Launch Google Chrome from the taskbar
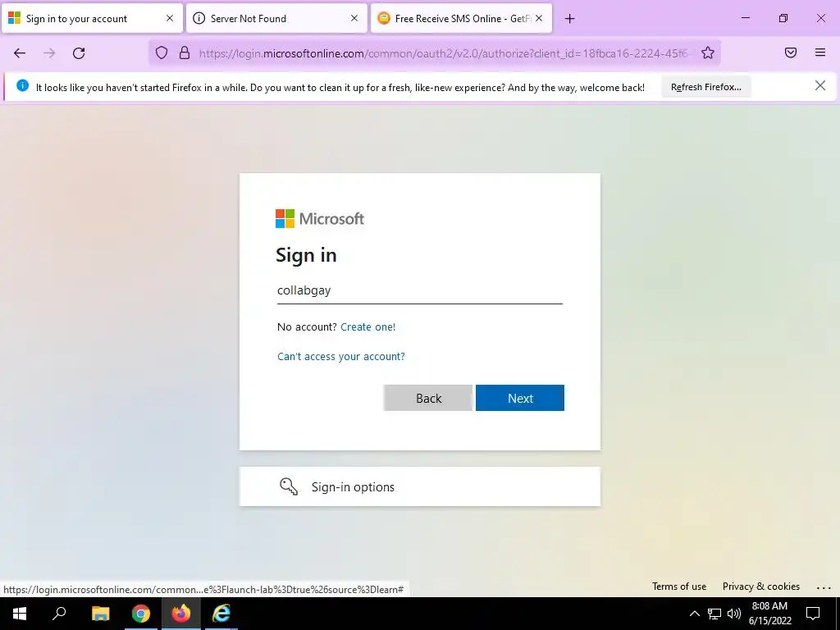The height and width of the screenshot is (630, 840). (141, 614)
